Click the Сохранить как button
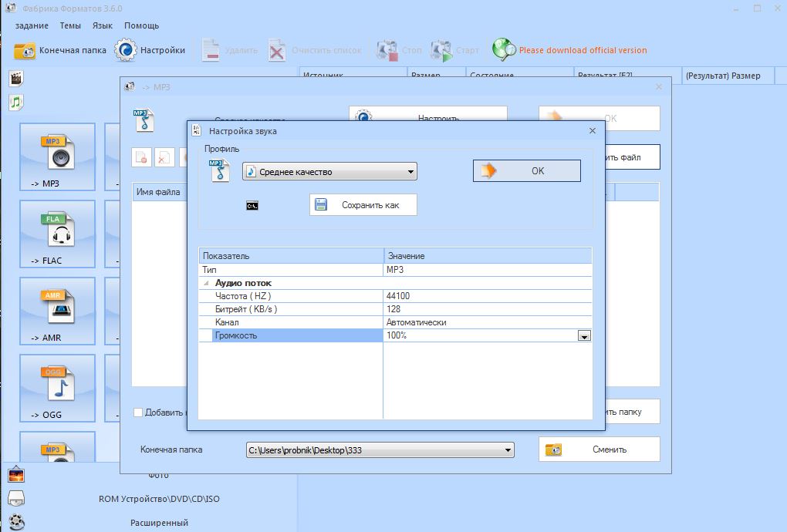 point(363,205)
